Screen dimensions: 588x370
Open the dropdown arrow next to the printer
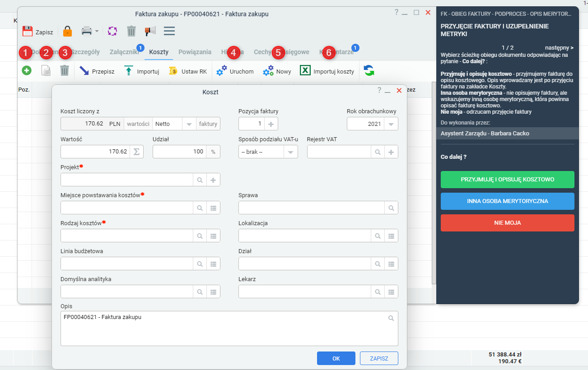click(97, 32)
